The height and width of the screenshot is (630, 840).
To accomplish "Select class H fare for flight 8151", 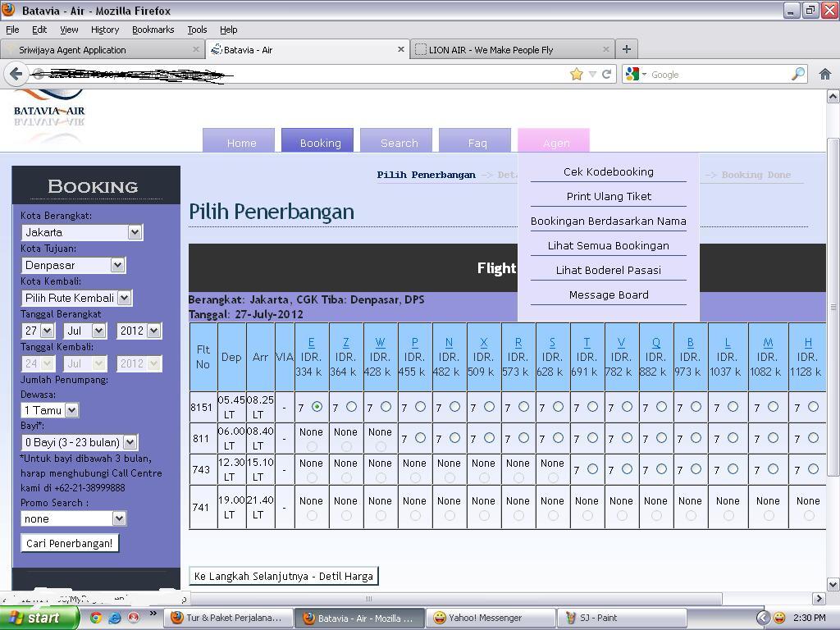I will tap(813, 407).
